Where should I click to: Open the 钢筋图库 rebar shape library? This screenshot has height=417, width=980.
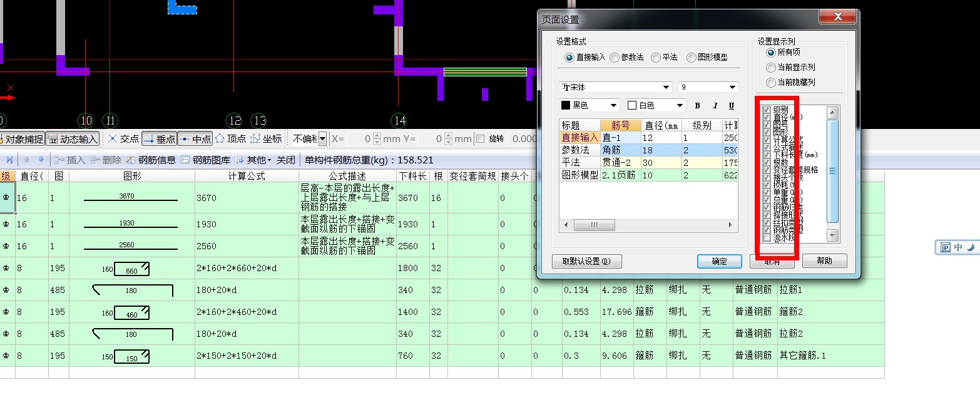(205, 160)
